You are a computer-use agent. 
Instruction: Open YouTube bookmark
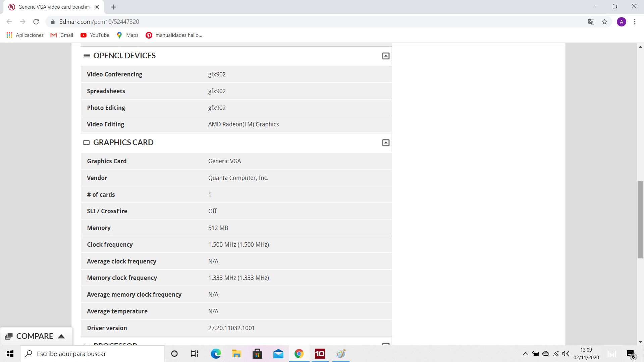coord(95,35)
